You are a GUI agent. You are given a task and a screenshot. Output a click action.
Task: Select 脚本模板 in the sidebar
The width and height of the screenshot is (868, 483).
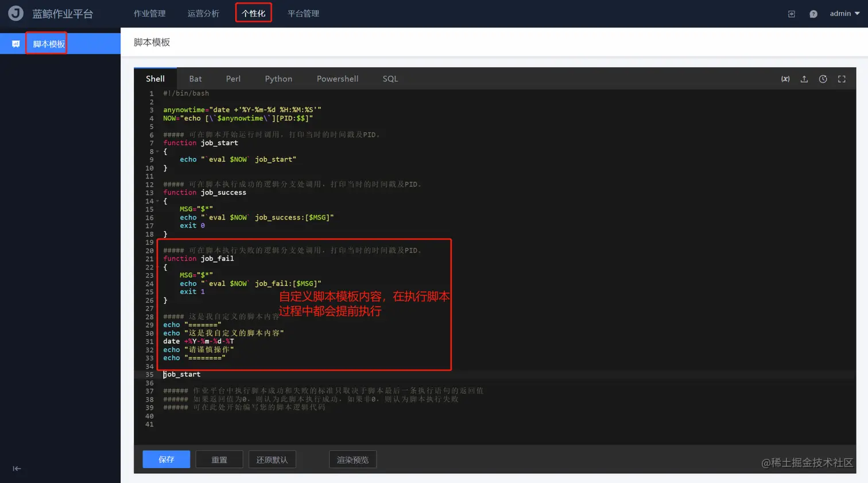pos(49,44)
